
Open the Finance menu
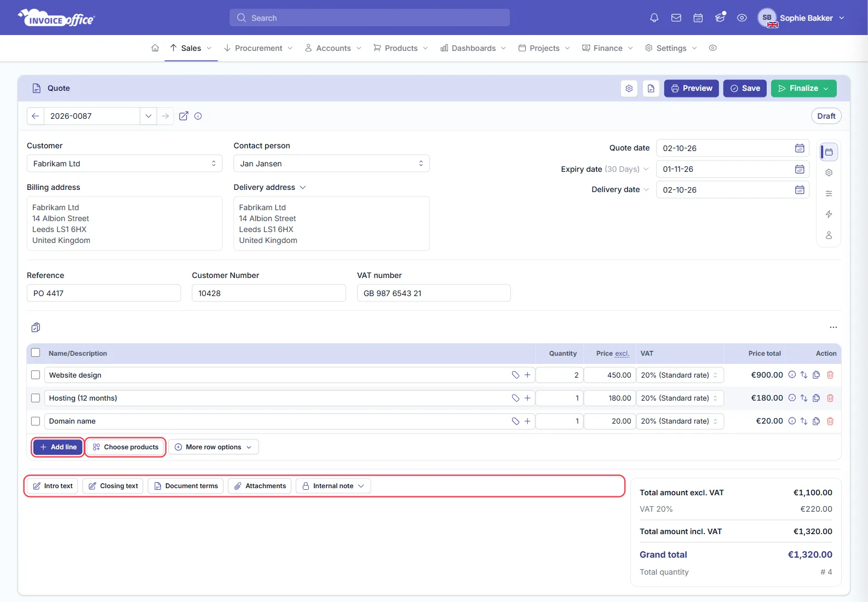click(607, 48)
